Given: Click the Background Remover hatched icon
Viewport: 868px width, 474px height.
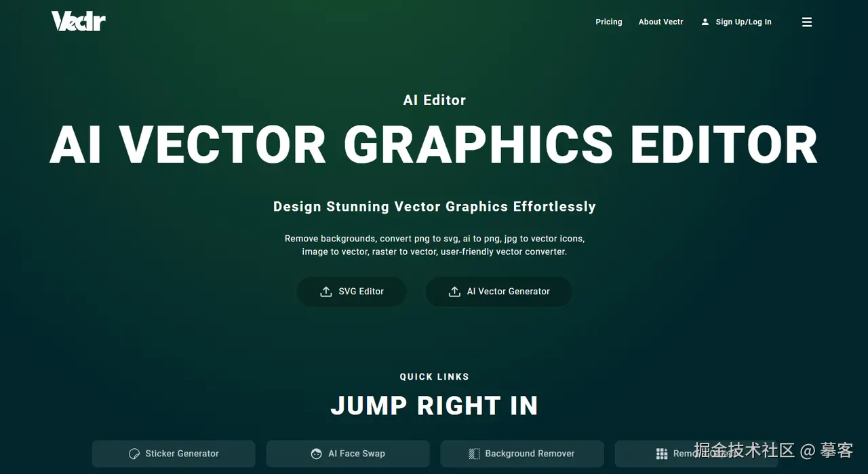Looking at the screenshot, I should point(474,454).
